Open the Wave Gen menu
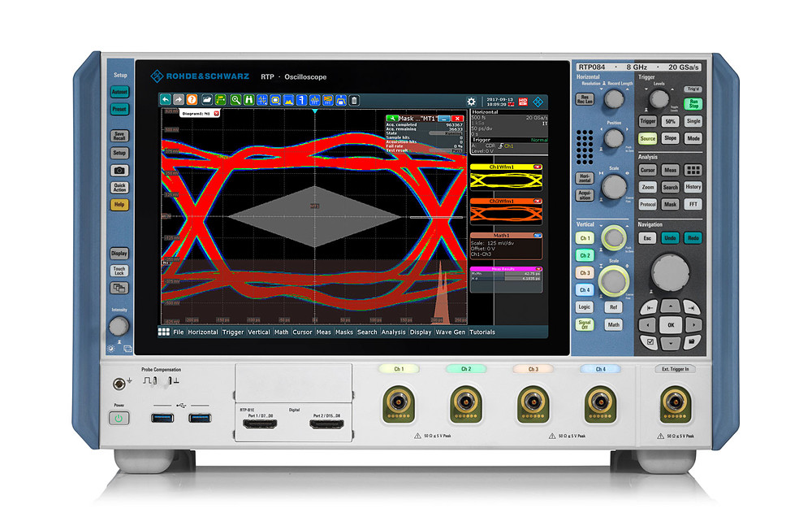 (451, 332)
